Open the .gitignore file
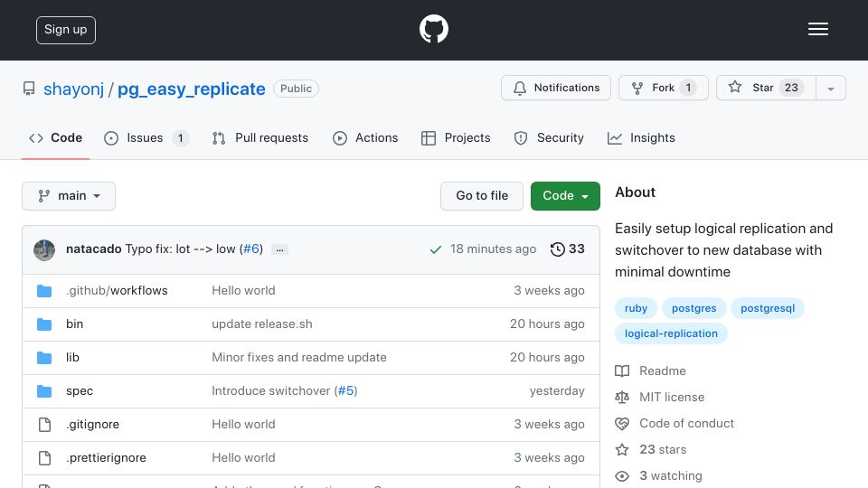868x488 pixels. click(92, 425)
